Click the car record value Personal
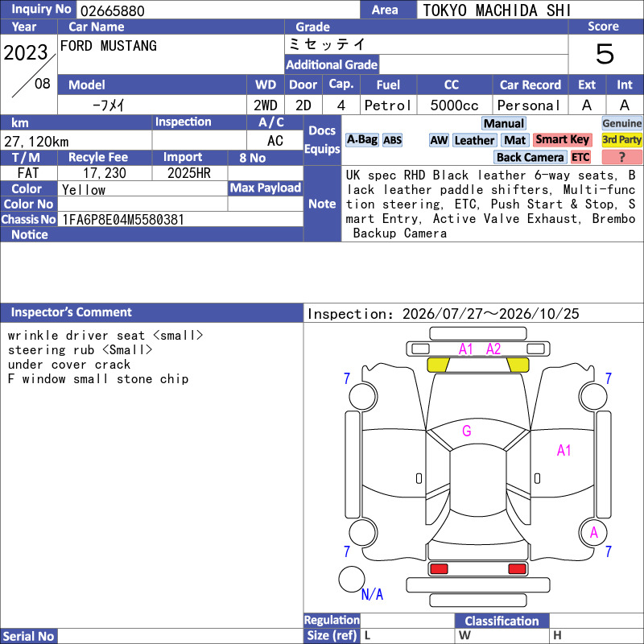 point(529,105)
